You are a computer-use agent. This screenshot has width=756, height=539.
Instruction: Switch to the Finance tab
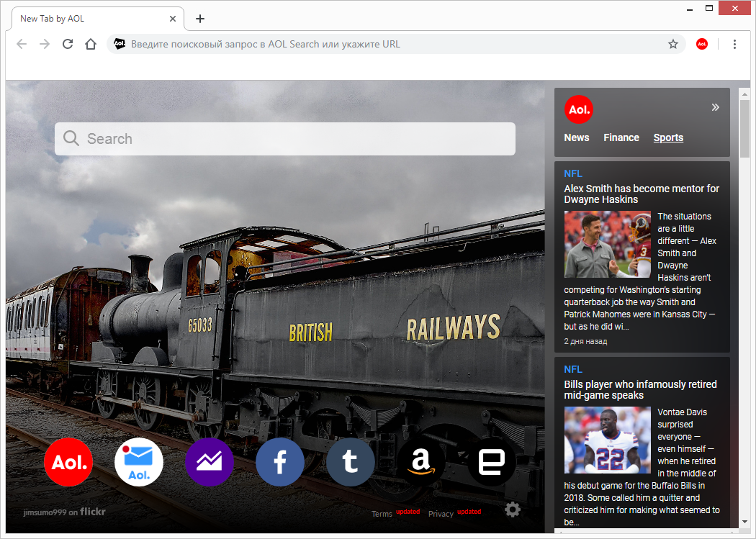click(621, 137)
